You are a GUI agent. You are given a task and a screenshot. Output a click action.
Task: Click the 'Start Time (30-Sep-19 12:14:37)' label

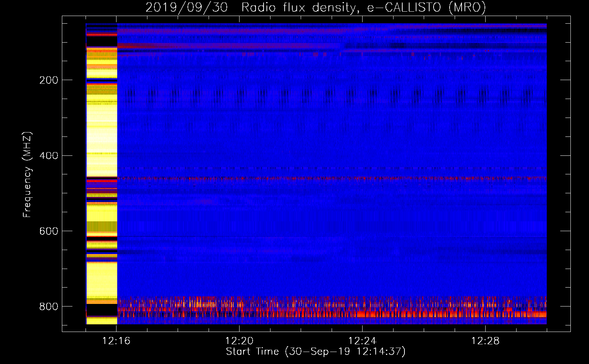(x=316, y=352)
